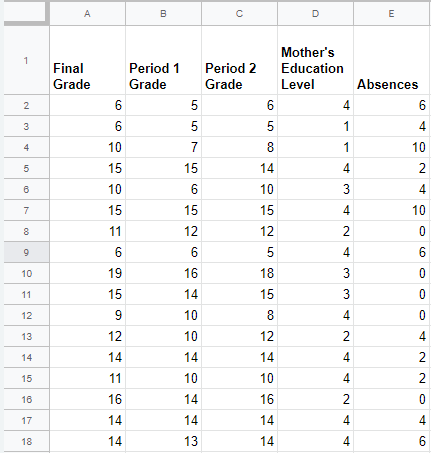Screen dimensions: 431x453
Task: Select row 8 header
Action: pyautogui.click(x=26, y=231)
